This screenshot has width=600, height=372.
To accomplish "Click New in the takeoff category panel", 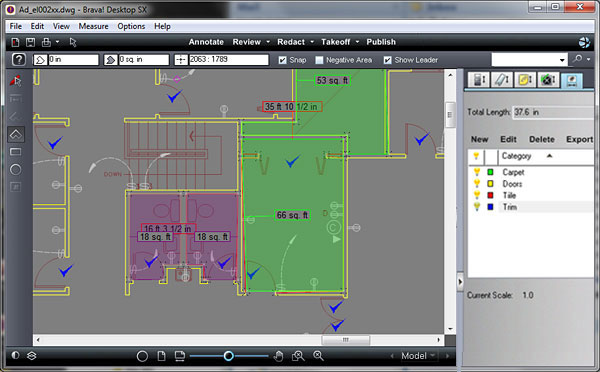I will pyautogui.click(x=479, y=139).
